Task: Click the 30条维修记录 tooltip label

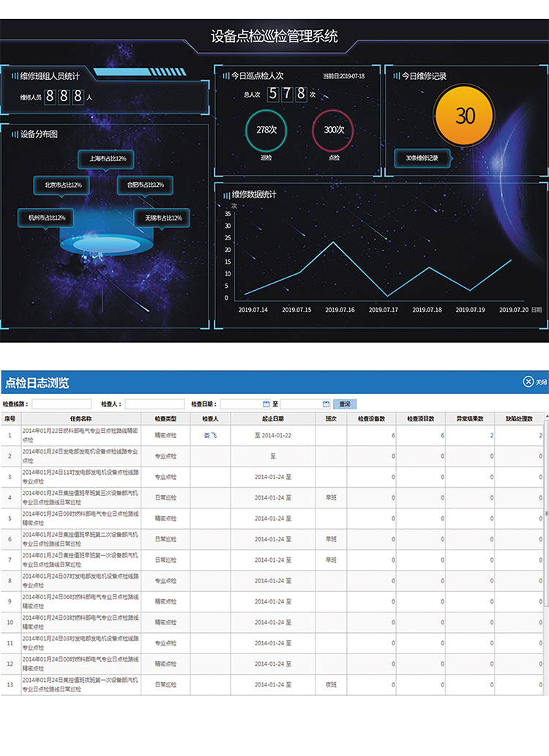Action: (422, 158)
